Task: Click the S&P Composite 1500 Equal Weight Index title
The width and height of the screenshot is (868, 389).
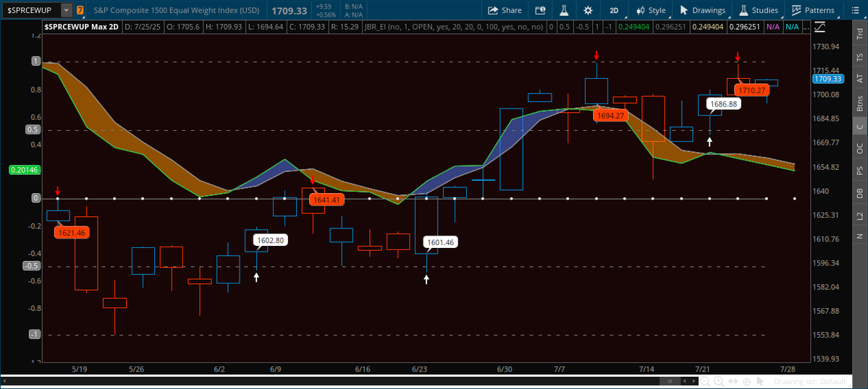Action: [177, 10]
